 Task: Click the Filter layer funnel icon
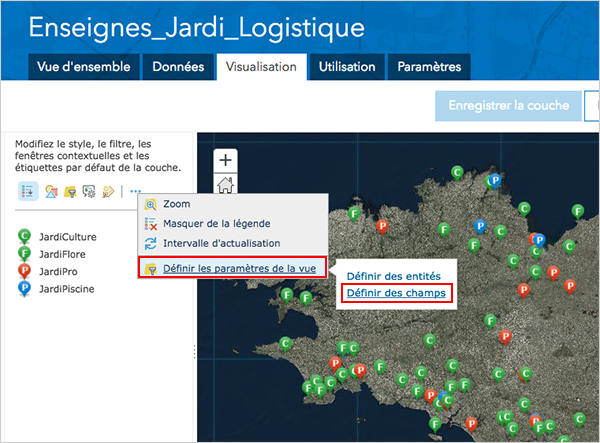70,191
